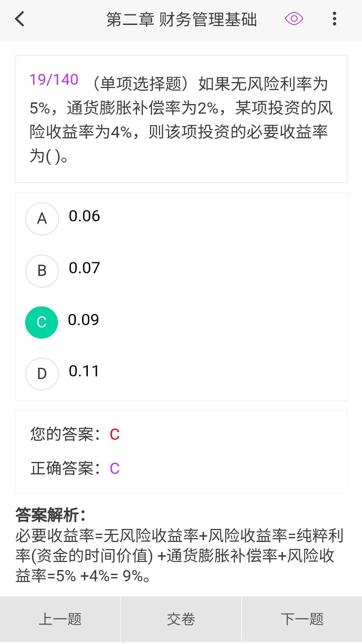Choose the 0.09 answer text
Viewport: 362px width, 644px height.
(83, 320)
